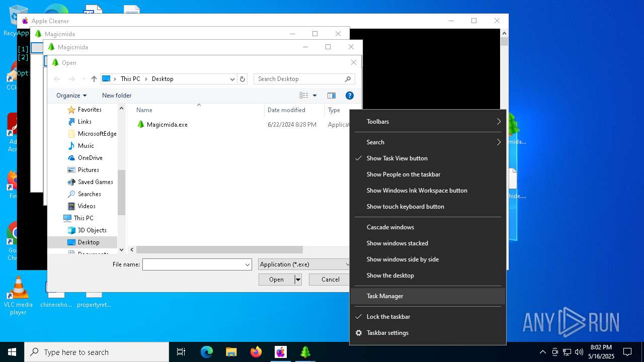Toggle Show Task View button option

click(428, 158)
